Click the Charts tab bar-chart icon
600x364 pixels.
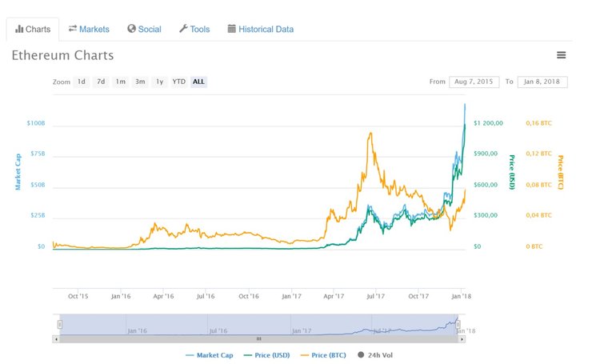point(19,30)
